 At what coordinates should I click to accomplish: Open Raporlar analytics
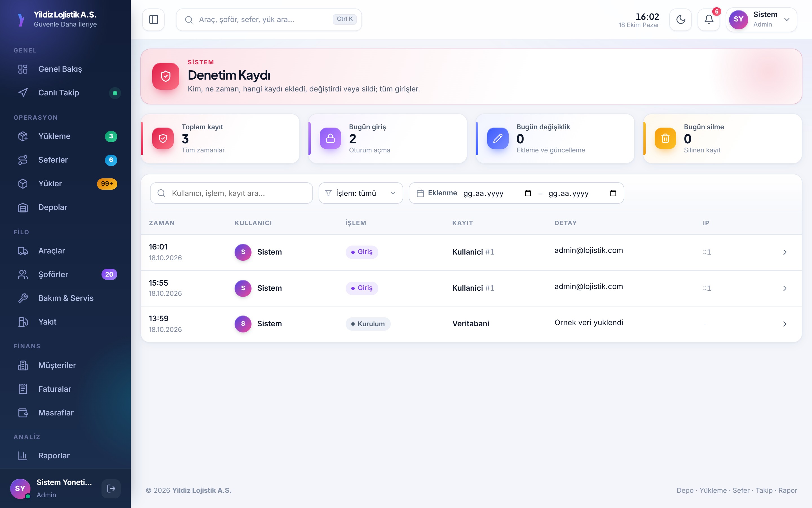coord(65,456)
